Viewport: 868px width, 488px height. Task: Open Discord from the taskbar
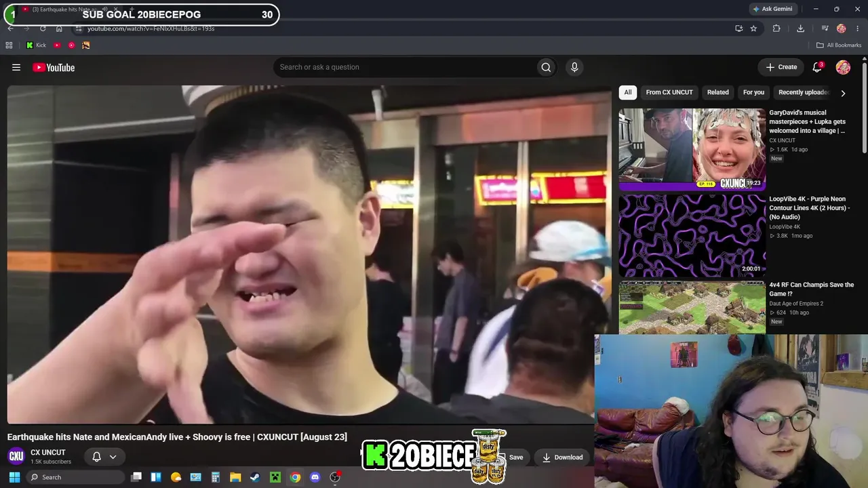[315, 477]
